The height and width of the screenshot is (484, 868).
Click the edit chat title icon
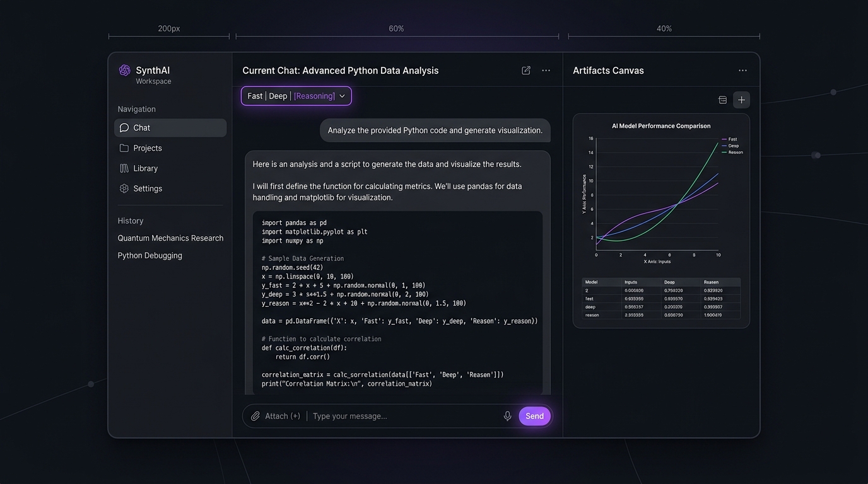[x=526, y=71]
